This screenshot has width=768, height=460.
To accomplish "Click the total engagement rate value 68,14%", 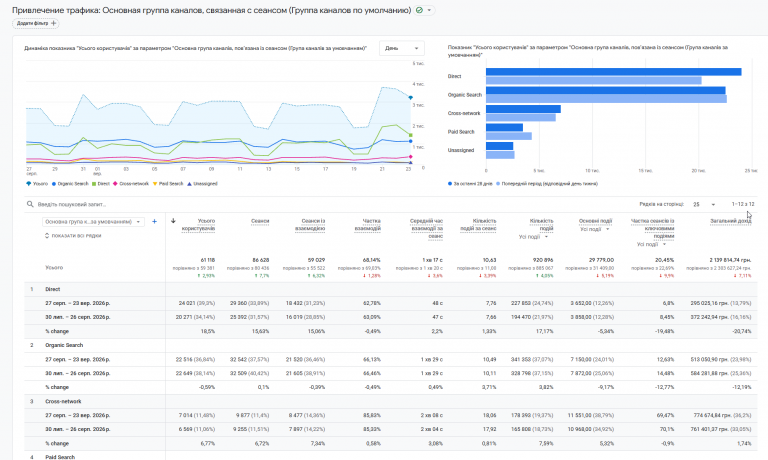I will pos(371,260).
